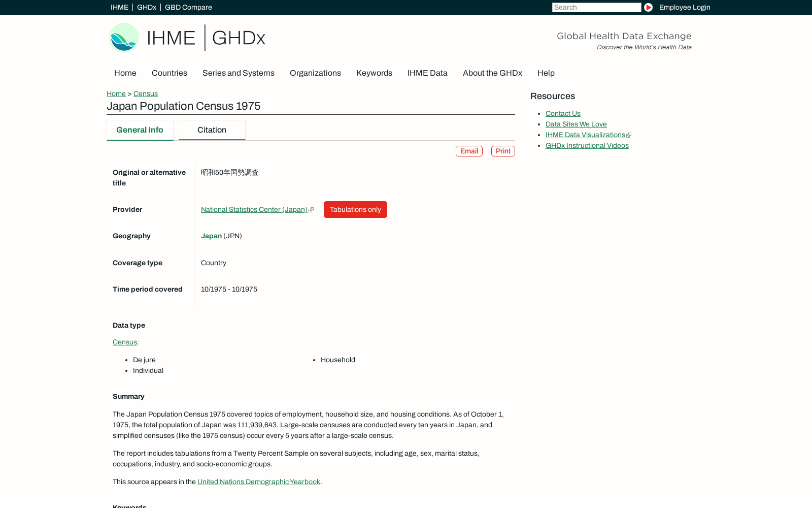Viewport: 812px width, 508px height.
Task: Click the '10/1975 - 10/1975' time period value
Action: point(229,289)
